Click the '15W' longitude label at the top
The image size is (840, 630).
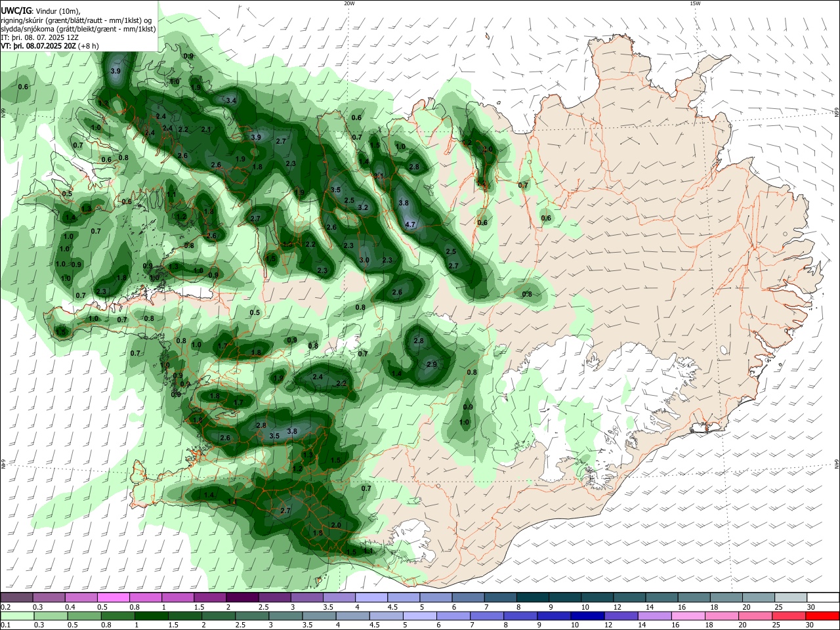(x=695, y=3)
